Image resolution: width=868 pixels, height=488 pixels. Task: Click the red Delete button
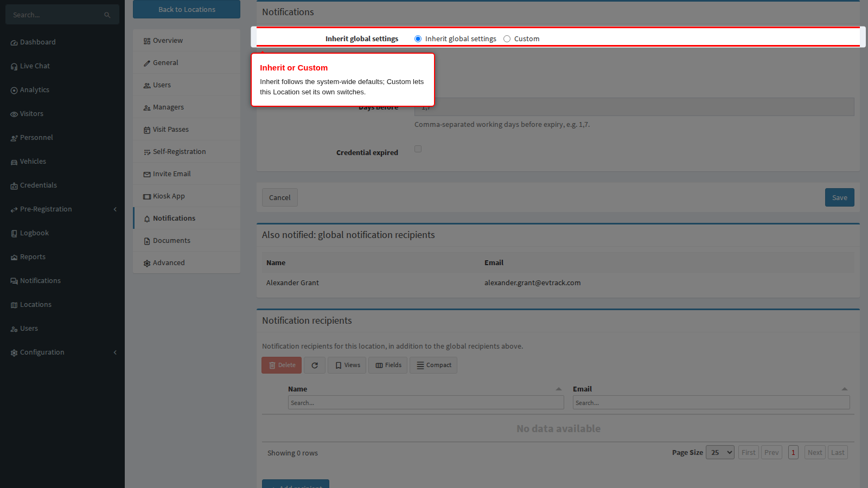click(282, 365)
